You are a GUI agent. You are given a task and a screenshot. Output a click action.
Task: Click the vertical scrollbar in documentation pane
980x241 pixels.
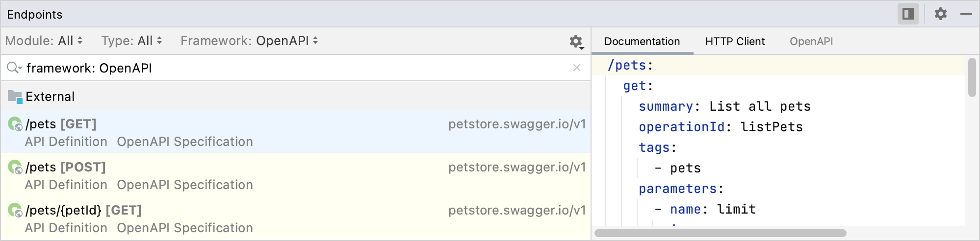tap(972, 77)
